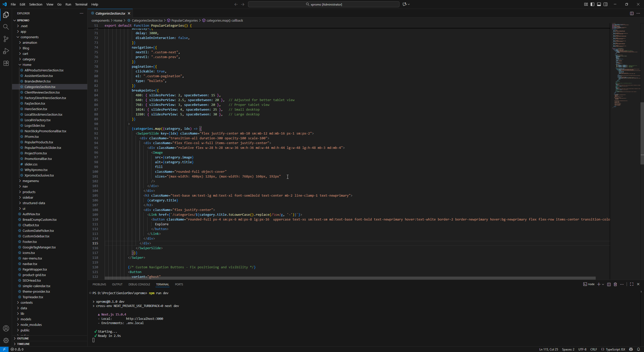Expand the OUTLINE section

pos(23,338)
